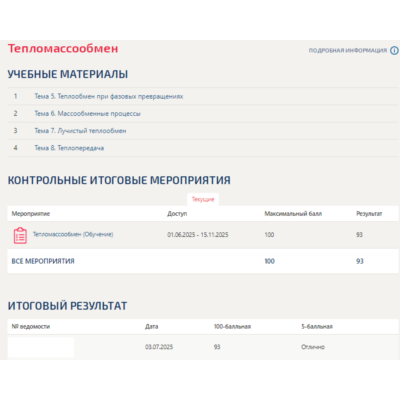
Task: Open Тема 8. Теплопередача
Action: [69, 148]
